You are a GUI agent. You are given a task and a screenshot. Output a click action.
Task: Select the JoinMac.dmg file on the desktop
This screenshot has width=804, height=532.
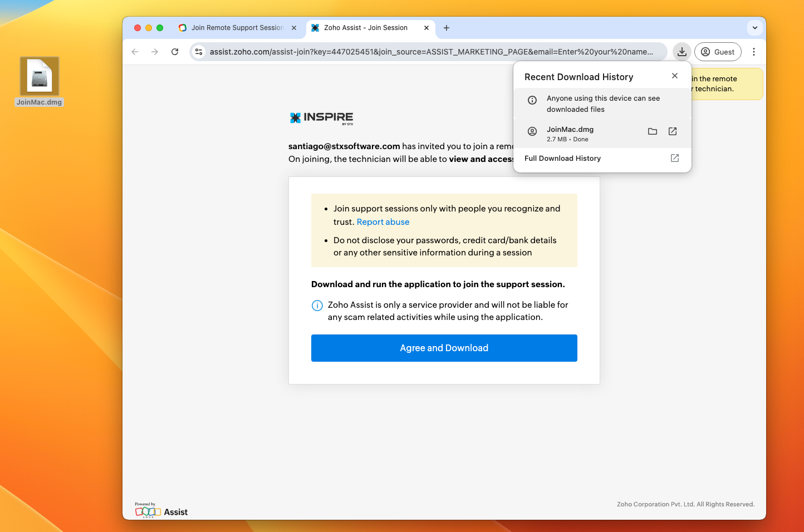[x=40, y=81]
